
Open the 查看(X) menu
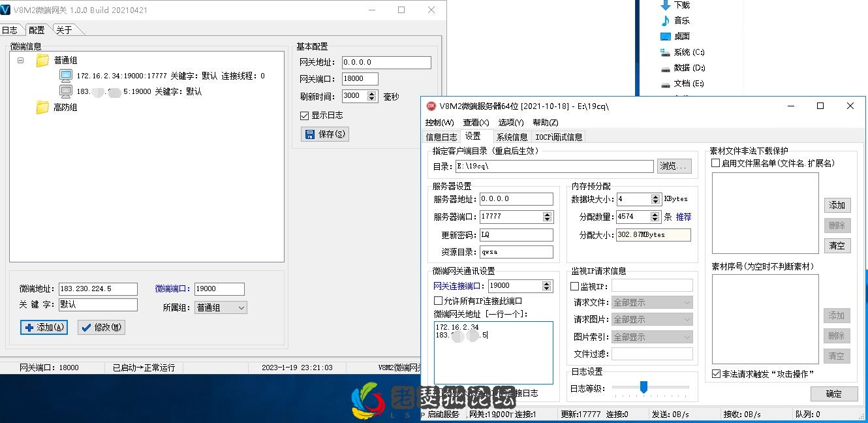476,123
